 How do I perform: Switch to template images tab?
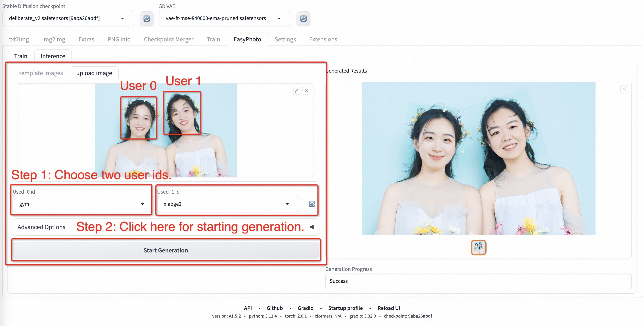tap(41, 73)
